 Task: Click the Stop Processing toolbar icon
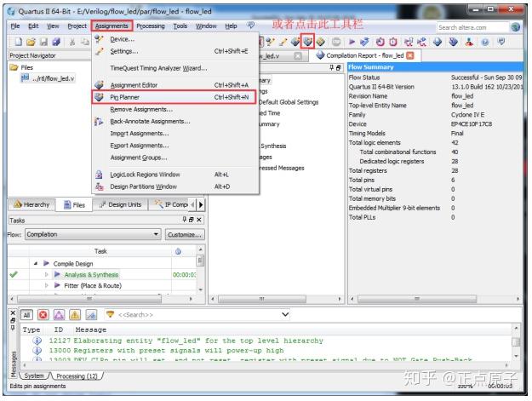tap(336, 42)
